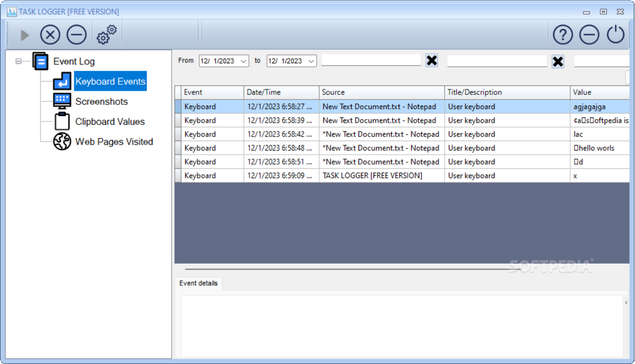Sort by the Title/Description column header
635x364 pixels.
[507, 92]
